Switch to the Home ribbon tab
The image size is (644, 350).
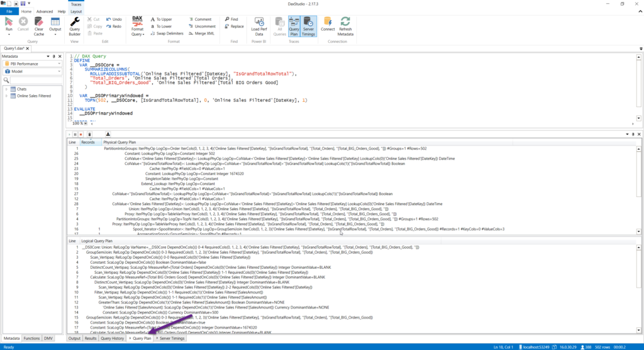(26, 11)
